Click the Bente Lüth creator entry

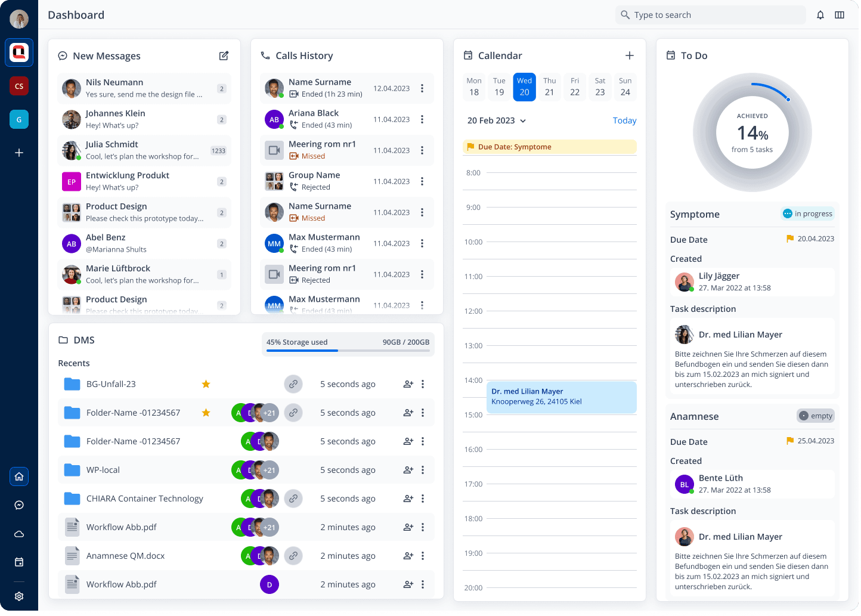752,484
